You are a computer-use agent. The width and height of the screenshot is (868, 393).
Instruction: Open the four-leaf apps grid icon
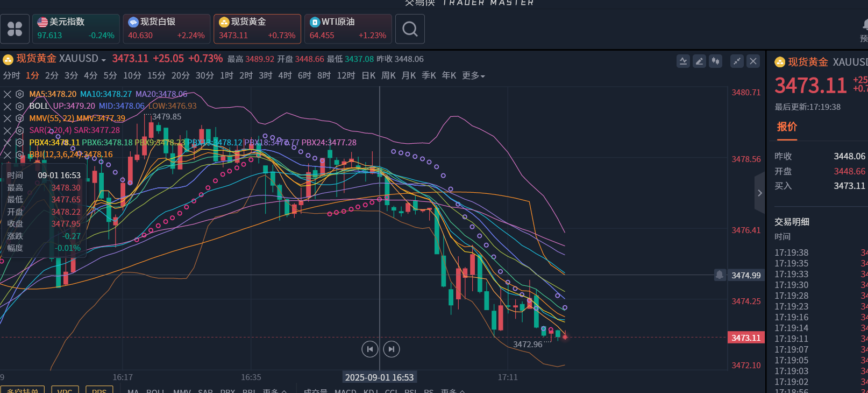[x=15, y=29]
